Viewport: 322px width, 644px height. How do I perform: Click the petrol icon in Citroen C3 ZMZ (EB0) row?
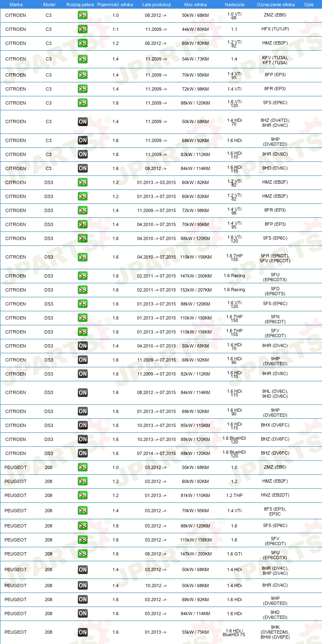coord(83,16)
